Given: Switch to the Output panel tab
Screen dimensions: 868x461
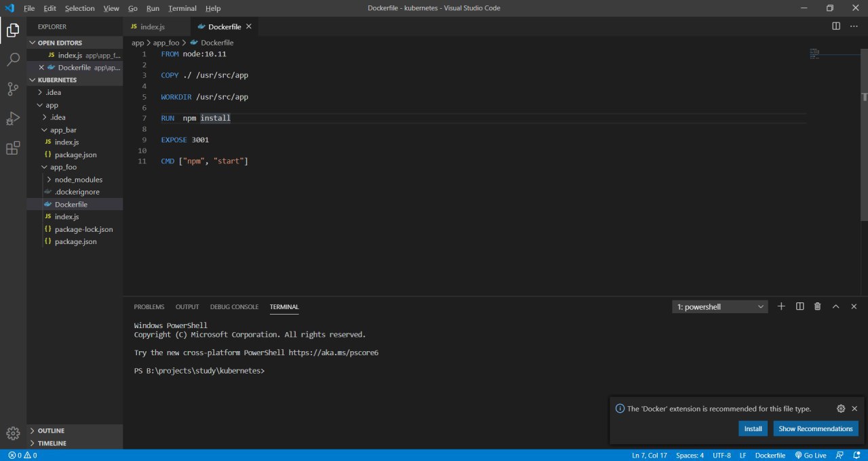Looking at the screenshot, I should (x=187, y=307).
